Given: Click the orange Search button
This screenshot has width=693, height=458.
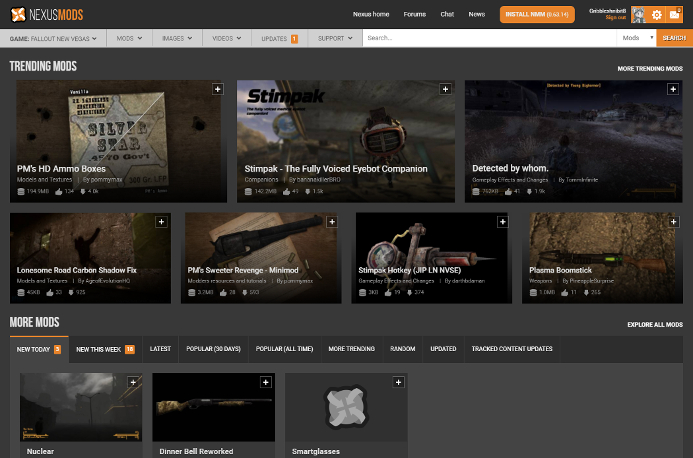Looking at the screenshot, I should 674,38.
